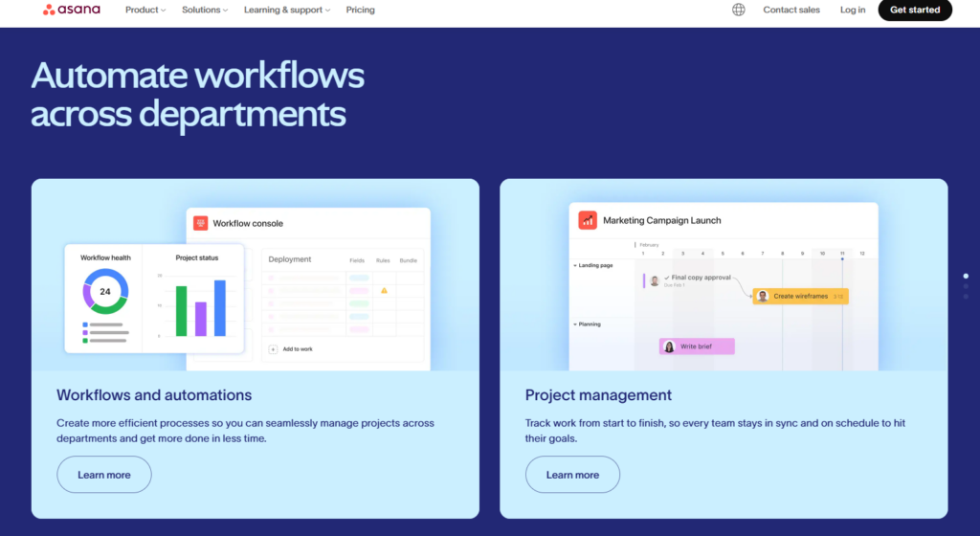Expand the Solutions menu
The image size is (980, 536).
click(x=205, y=10)
